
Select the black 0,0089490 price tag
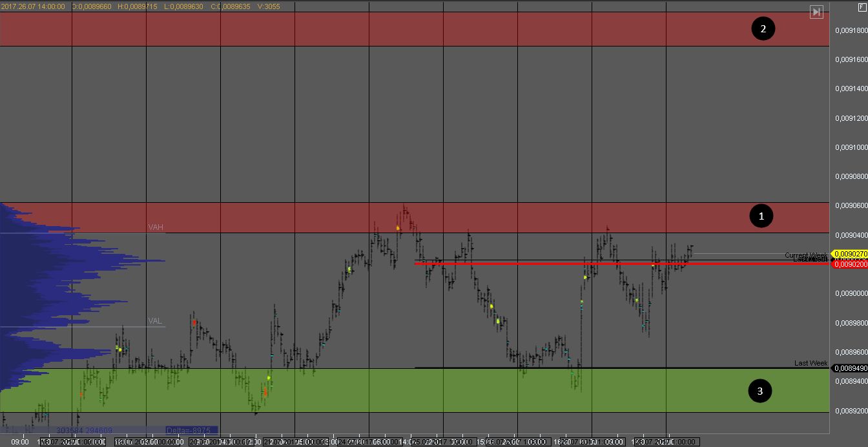pyautogui.click(x=849, y=368)
